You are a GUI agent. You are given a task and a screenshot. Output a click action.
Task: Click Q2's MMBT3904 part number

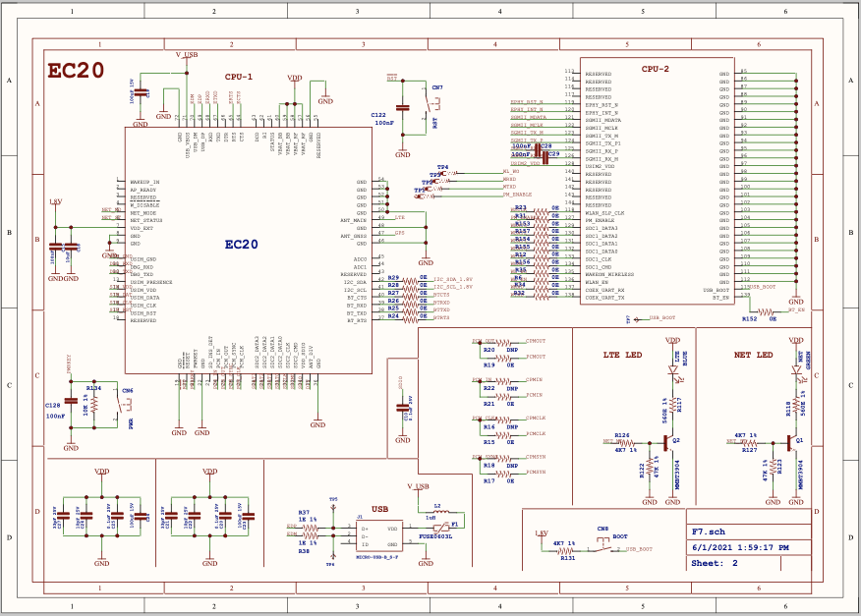point(677,475)
